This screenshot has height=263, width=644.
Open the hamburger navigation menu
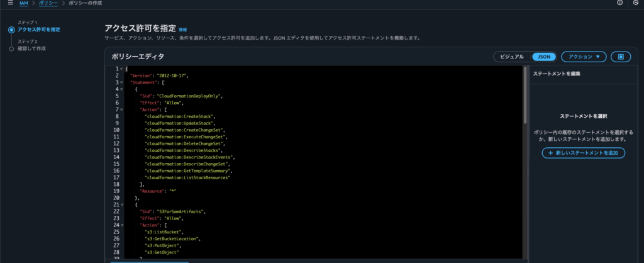(9, 3)
